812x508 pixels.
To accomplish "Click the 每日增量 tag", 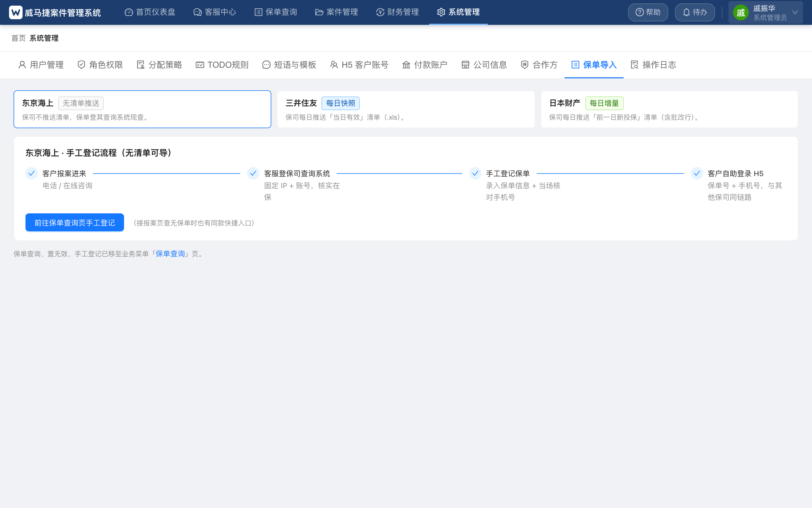I will (x=604, y=103).
